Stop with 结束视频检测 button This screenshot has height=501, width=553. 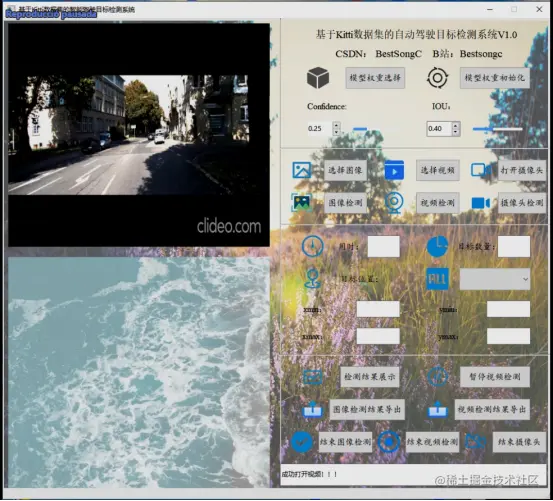(432, 442)
